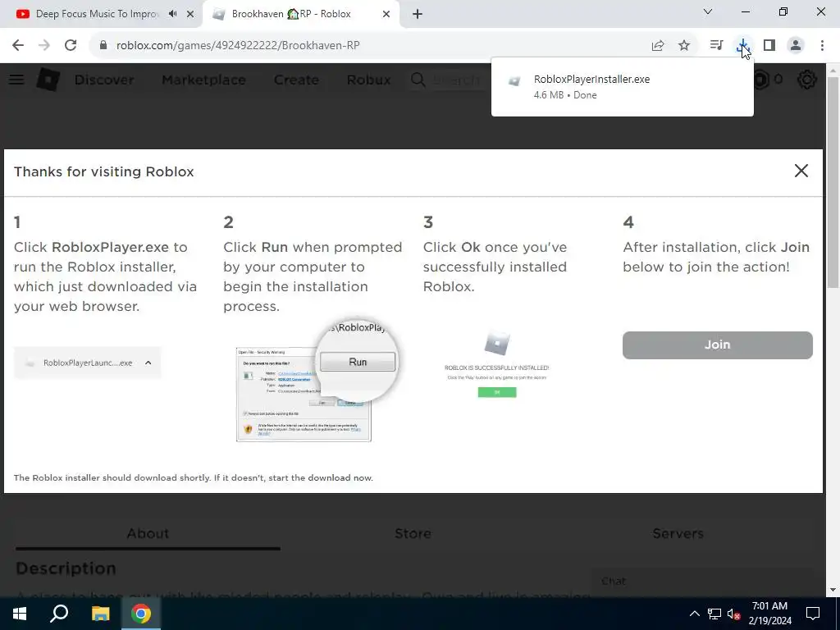Switch to Deep Focus Music YouTube tab

97,14
